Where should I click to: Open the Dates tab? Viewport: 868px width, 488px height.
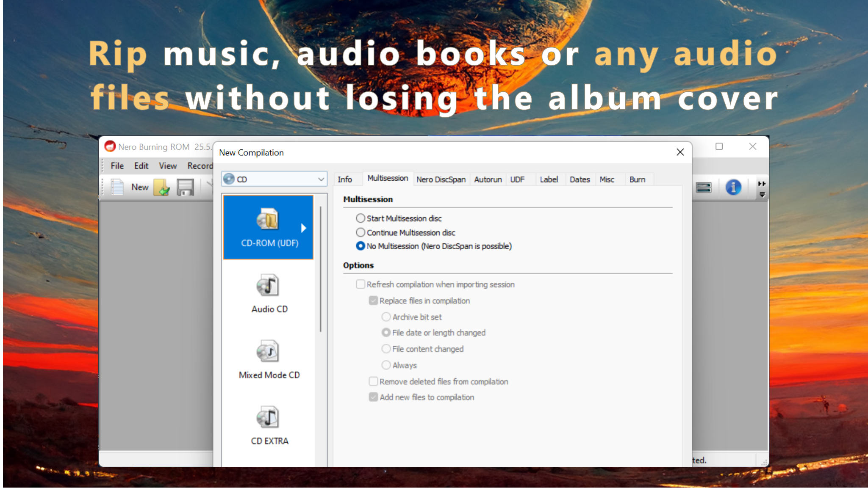[580, 179]
